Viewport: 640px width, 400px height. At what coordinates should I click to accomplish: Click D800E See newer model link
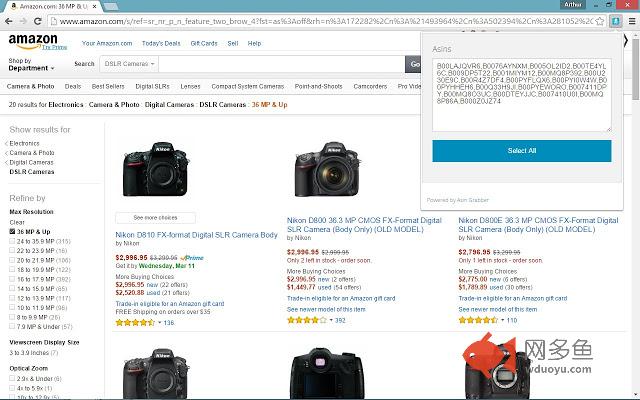(x=498, y=309)
